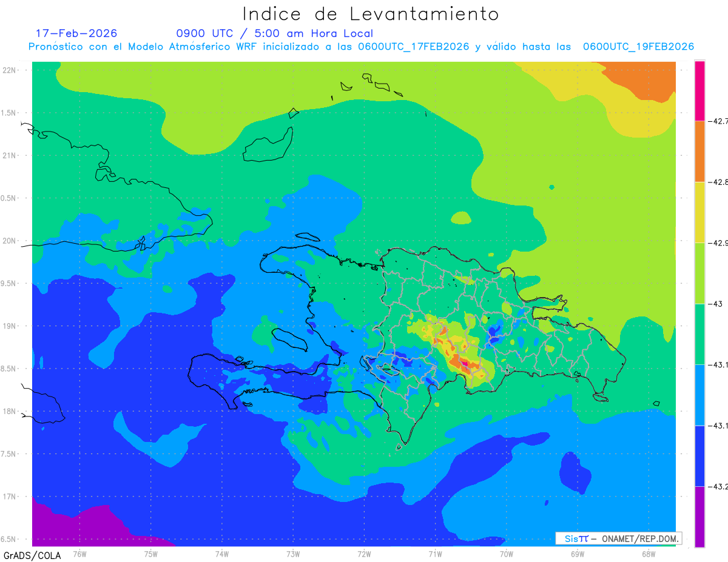The width and height of the screenshot is (728, 562).
Task: Click the "19N" latitude label
Action: click(x=10, y=326)
